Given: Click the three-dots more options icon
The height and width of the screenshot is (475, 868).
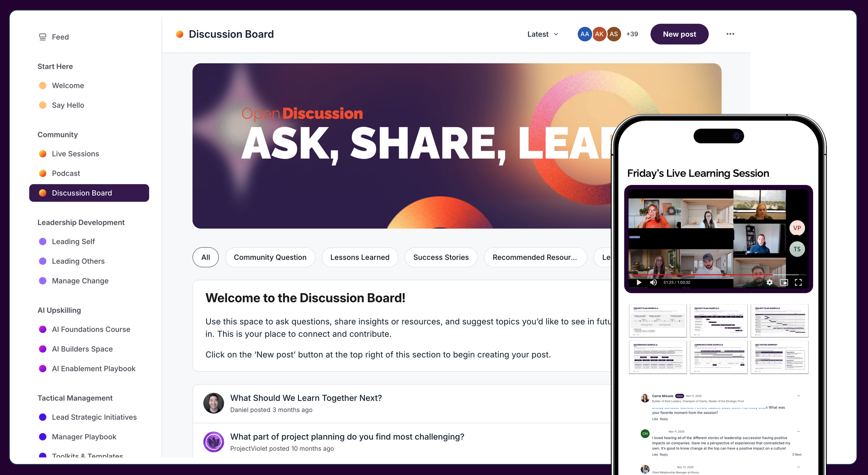Looking at the screenshot, I should pyautogui.click(x=730, y=34).
